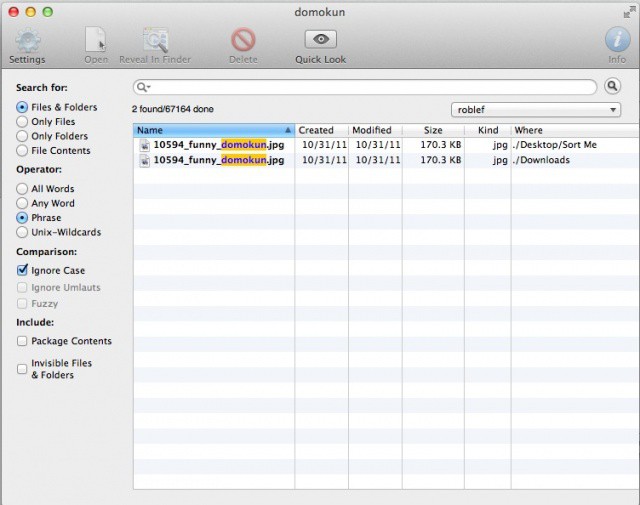
Task: Open the Settings gear in toolbar
Action: tap(27, 40)
